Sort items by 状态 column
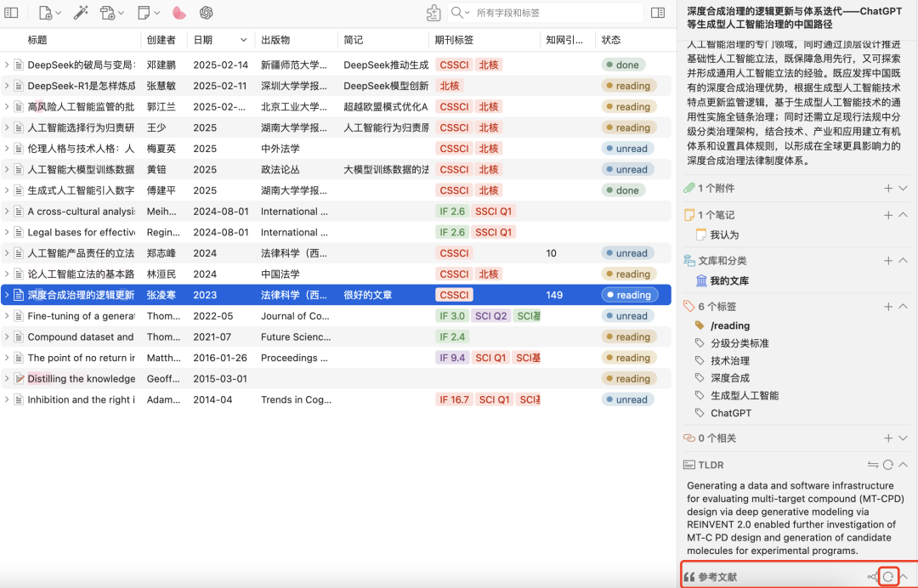This screenshot has width=918, height=588. 610,40
